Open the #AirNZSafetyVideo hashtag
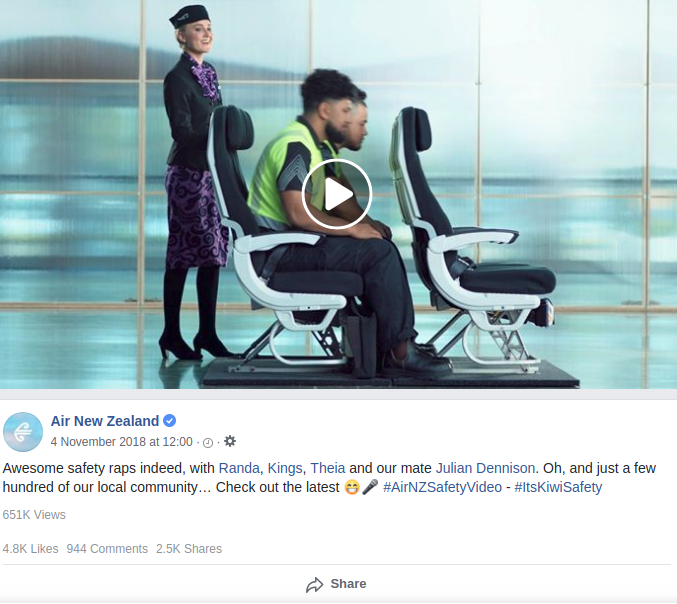This screenshot has width=677, height=604. click(x=442, y=487)
